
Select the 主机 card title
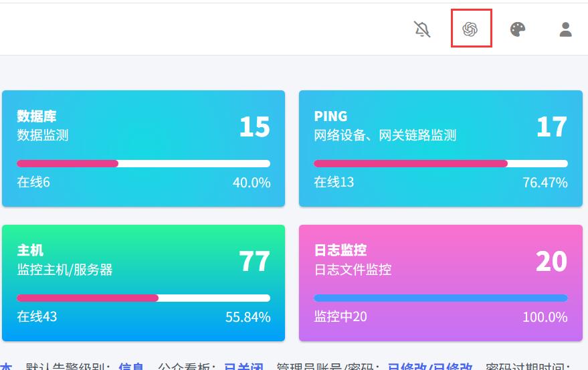click(30, 250)
